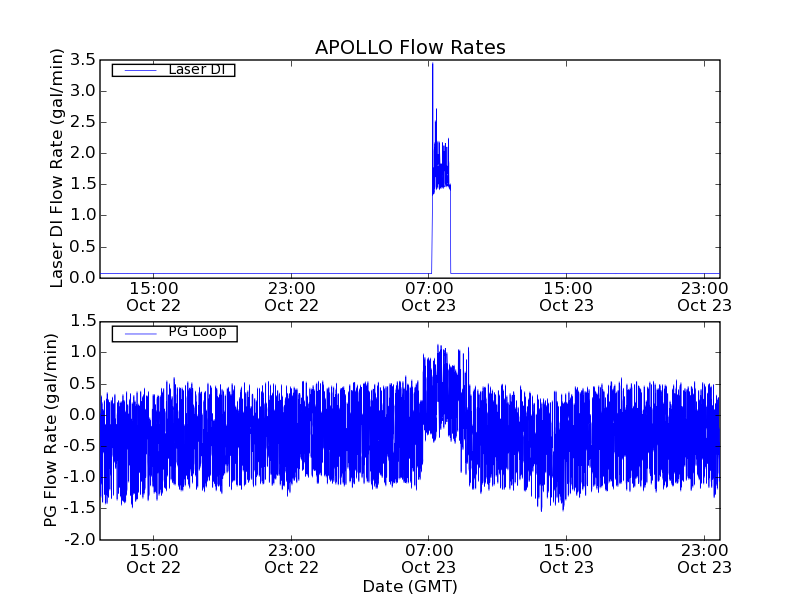Click the blue line sample in Laser DI legend
Viewport: 800px width, 600px height.
(140, 70)
